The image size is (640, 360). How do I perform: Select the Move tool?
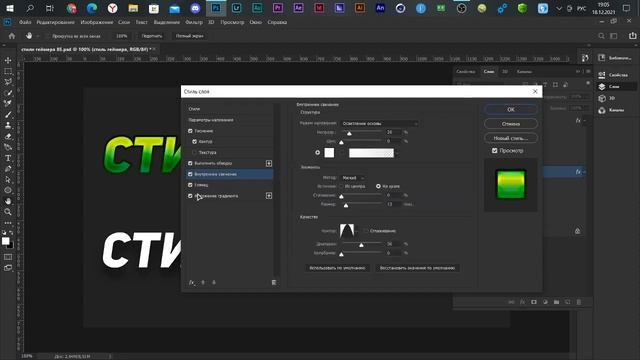pyautogui.click(x=8, y=60)
